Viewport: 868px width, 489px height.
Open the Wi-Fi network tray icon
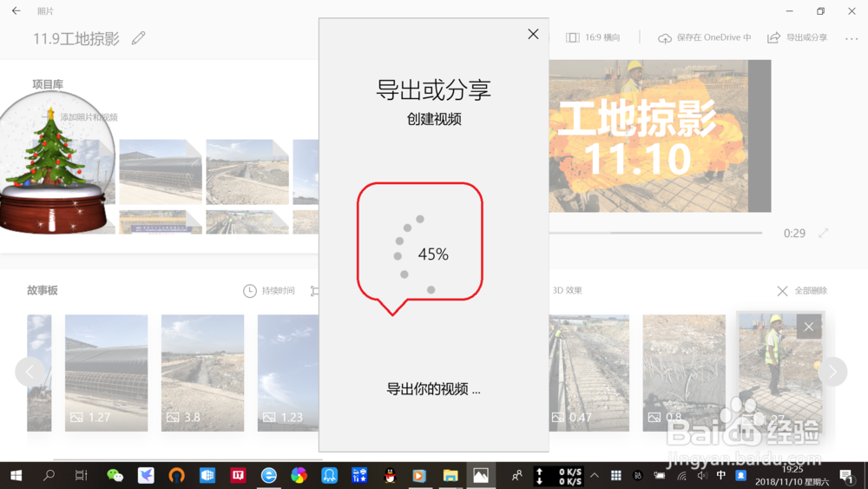(x=682, y=475)
